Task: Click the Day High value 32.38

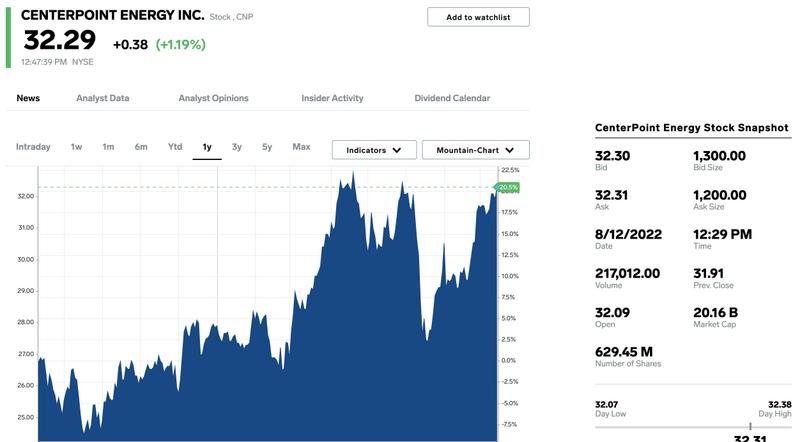Action: point(780,404)
